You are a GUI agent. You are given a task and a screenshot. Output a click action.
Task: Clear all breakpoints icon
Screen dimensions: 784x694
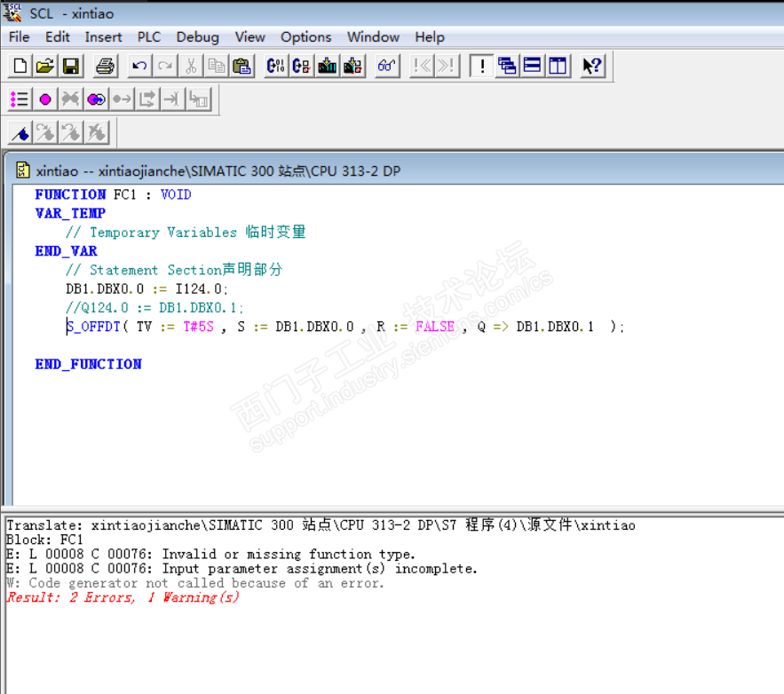[70, 99]
